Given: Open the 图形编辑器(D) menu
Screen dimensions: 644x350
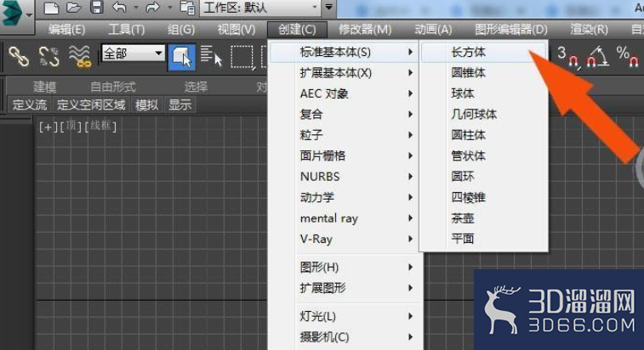Looking at the screenshot, I should pyautogui.click(x=511, y=30).
